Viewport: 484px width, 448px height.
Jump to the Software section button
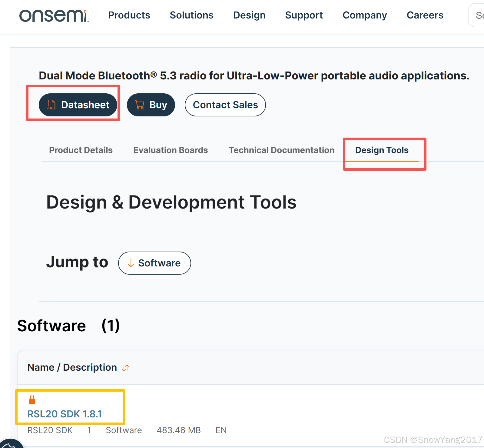tap(154, 263)
